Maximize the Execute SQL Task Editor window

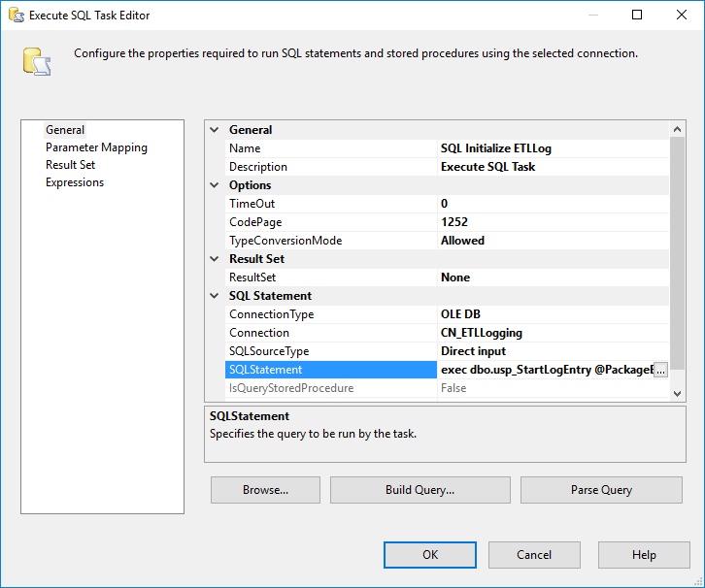click(637, 15)
